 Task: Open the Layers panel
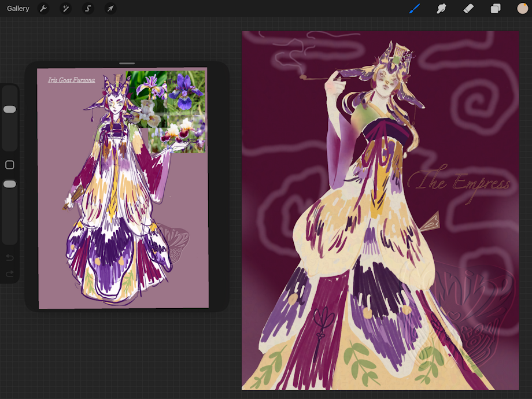(x=496, y=9)
